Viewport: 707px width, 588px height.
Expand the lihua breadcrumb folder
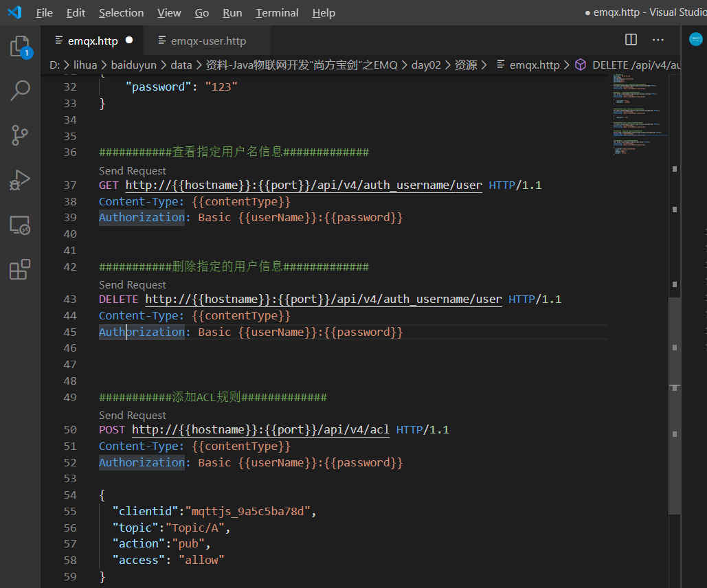[85, 65]
